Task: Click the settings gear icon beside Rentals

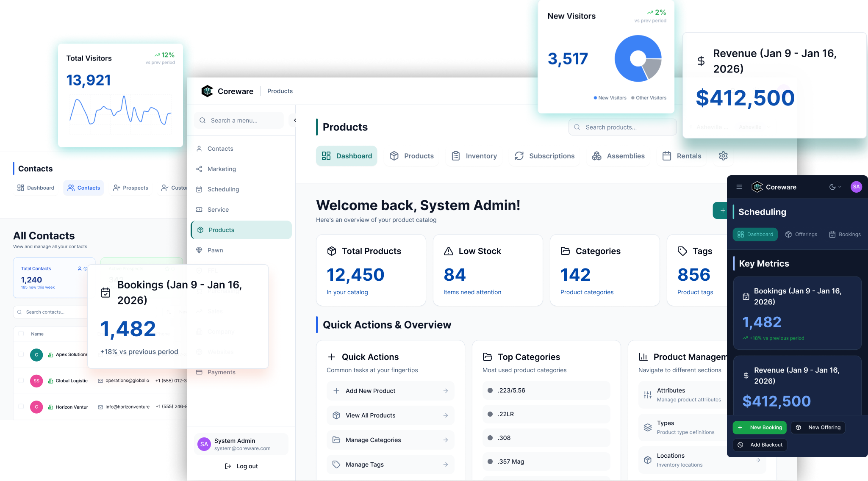Action: [x=723, y=156]
